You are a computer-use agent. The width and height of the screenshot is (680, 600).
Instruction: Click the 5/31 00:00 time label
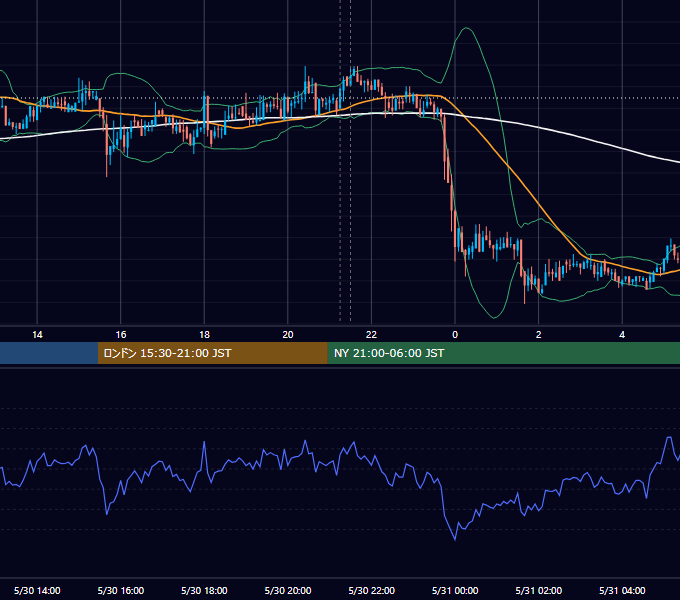pos(455,590)
